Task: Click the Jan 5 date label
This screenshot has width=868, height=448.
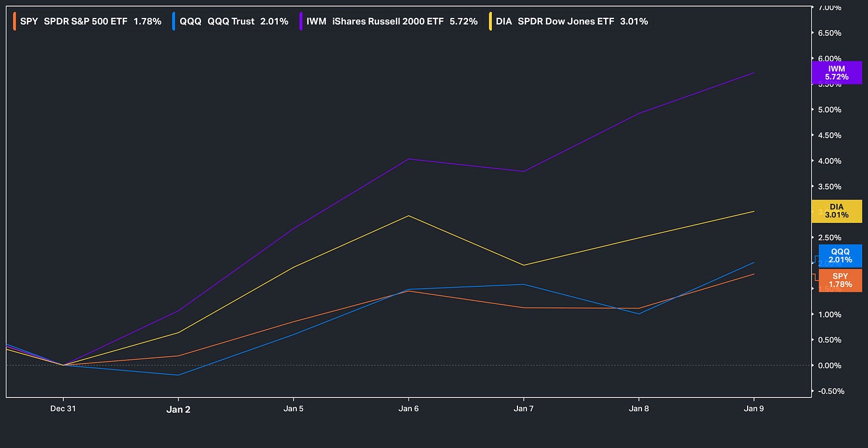Action: (x=293, y=409)
